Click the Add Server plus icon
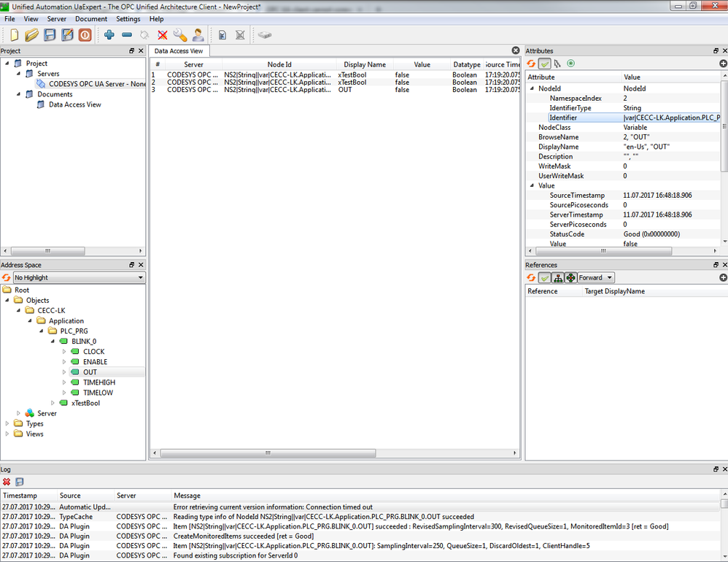The image size is (728, 562). pyautogui.click(x=109, y=35)
